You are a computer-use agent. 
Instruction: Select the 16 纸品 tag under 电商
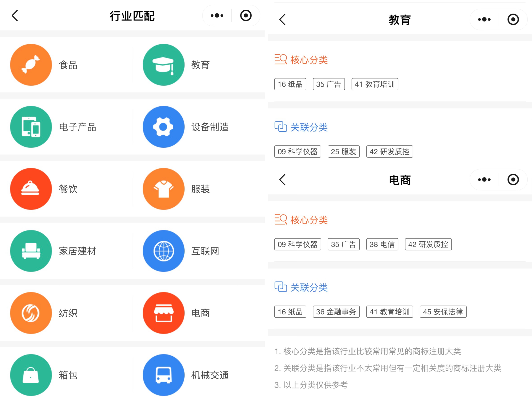point(290,312)
